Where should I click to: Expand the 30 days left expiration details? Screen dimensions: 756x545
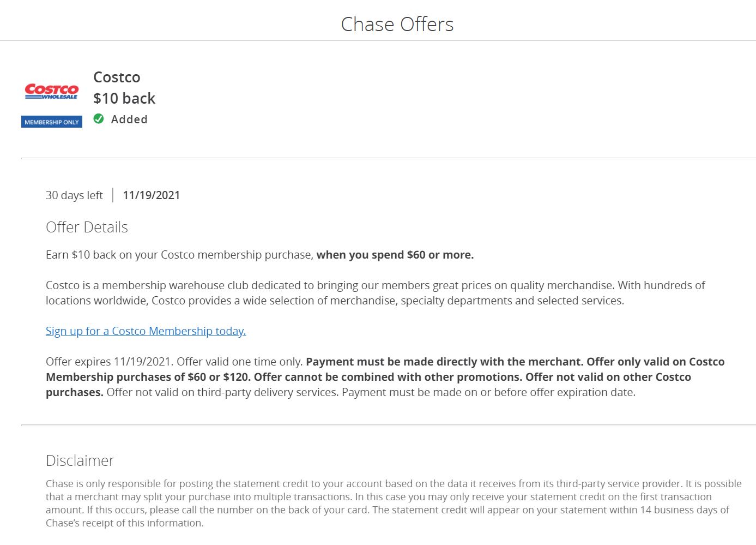[x=74, y=195]
